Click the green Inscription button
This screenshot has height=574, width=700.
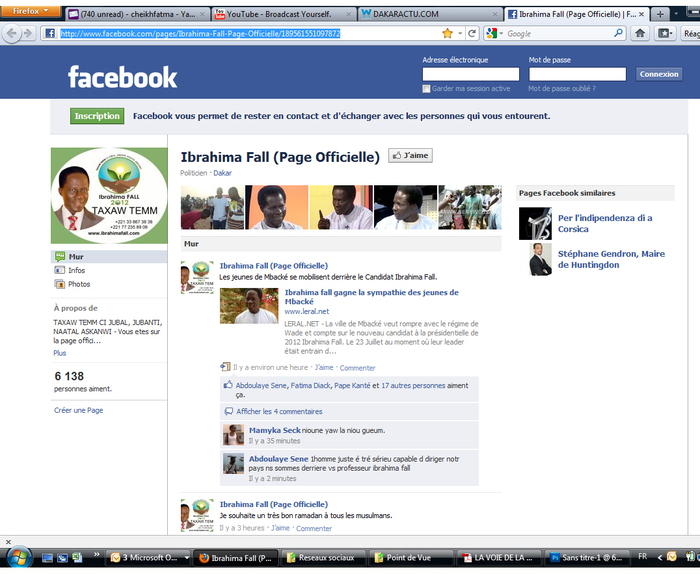pyautogui.click(x=97, y=116)
